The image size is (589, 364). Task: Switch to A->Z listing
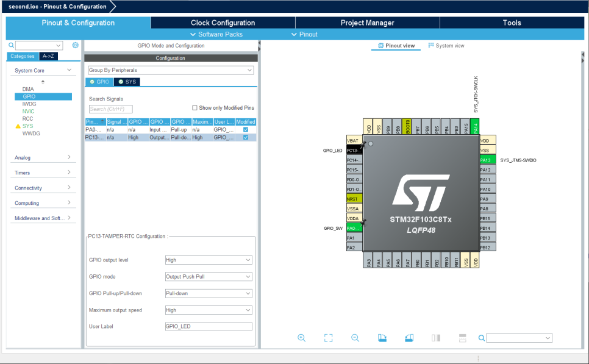tap(48, 56)
